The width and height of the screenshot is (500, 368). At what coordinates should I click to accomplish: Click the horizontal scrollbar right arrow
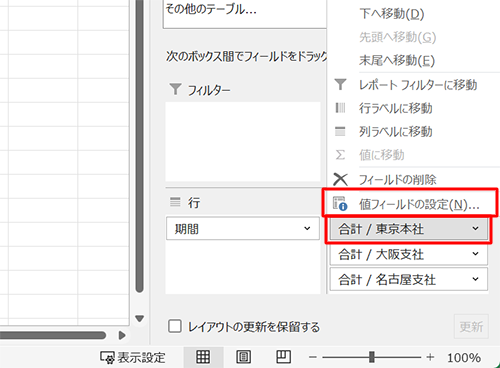[122, 335]
